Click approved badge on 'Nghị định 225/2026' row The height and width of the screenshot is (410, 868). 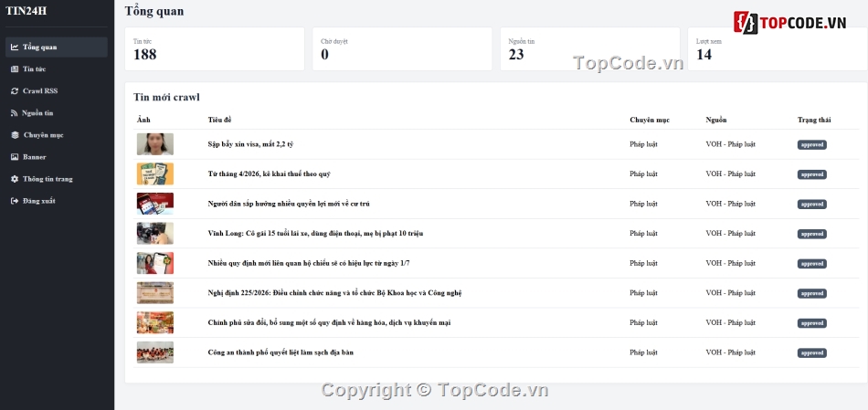pos(812,294)
